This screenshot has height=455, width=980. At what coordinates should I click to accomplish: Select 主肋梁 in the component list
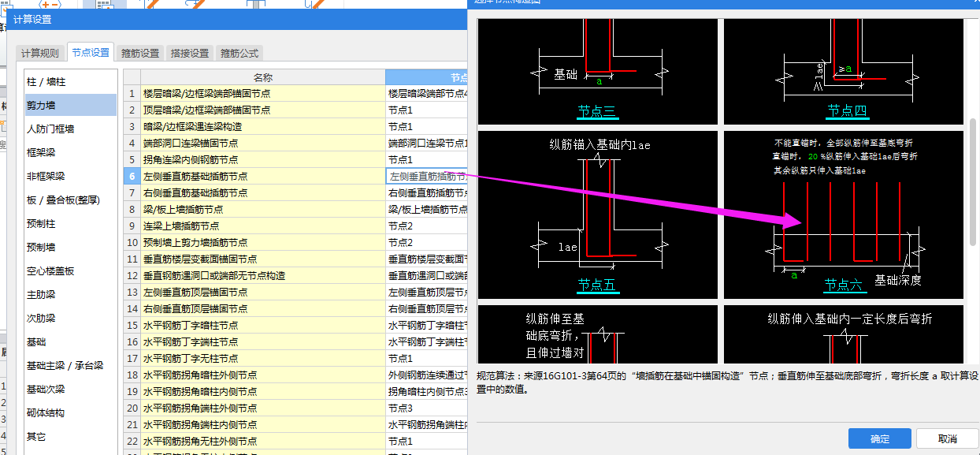(x=71, y=294)
